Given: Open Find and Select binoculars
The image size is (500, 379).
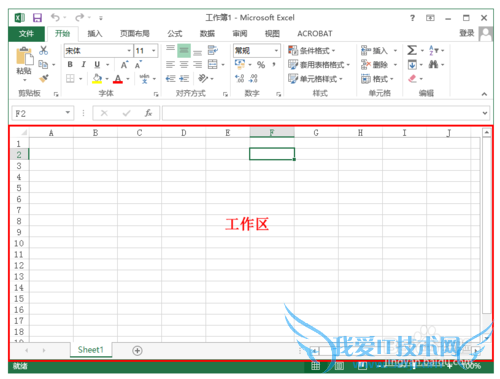Looking at the screenshot, I should 433,64.
